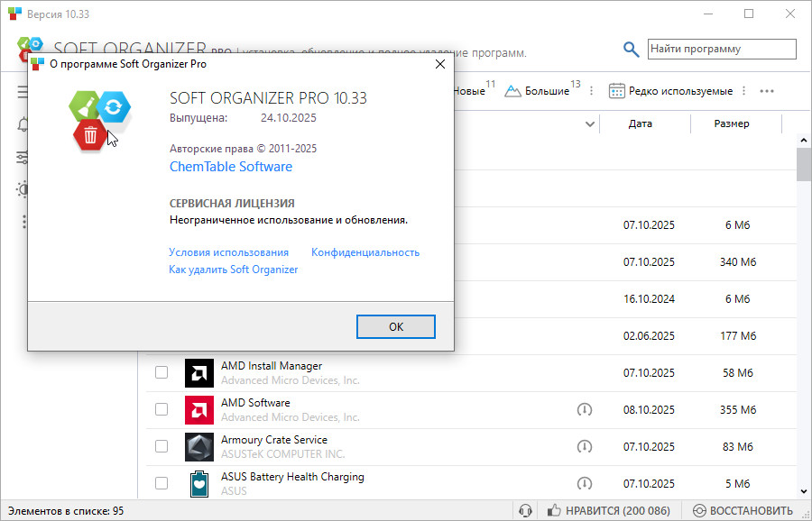Check the Armoury Crate Service checkbox
The height and width of the screenshot is (521, 812).
(x=161, y=446)
